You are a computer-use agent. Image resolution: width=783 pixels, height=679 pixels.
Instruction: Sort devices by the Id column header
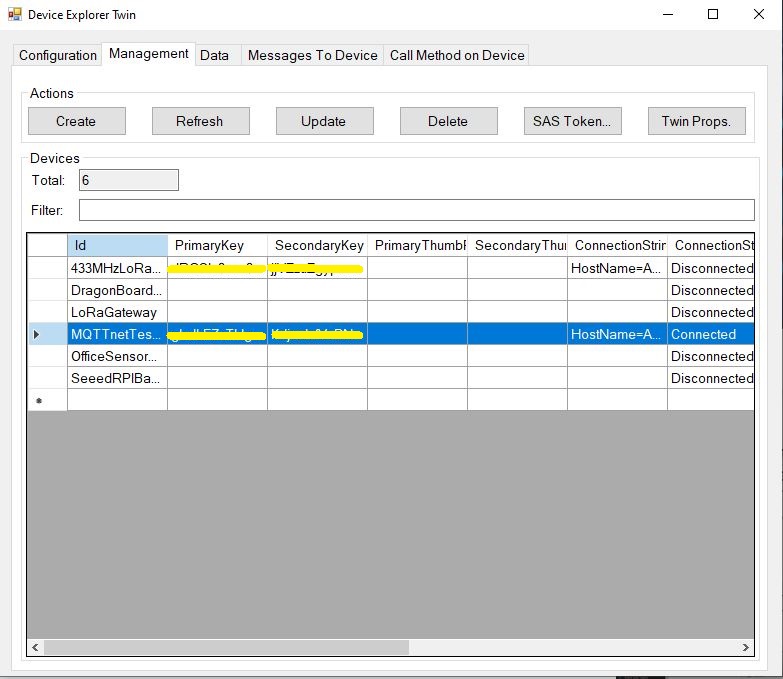pyautogui.click(x=117, y=245)
